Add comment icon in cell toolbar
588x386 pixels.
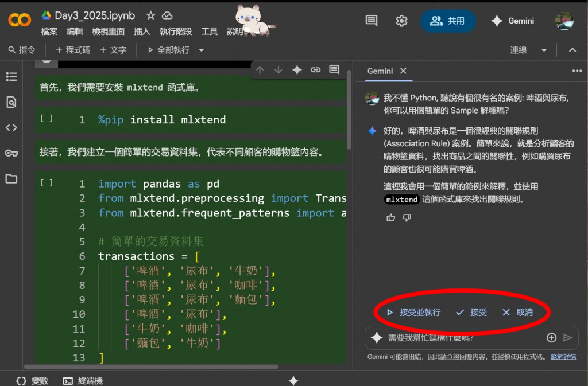(x=334, y=69)
